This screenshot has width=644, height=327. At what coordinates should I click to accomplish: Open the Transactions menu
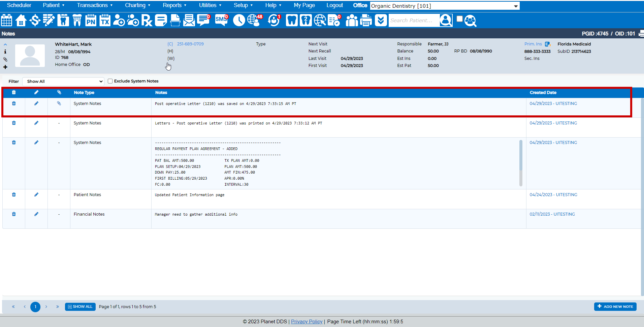click(95, 5)
